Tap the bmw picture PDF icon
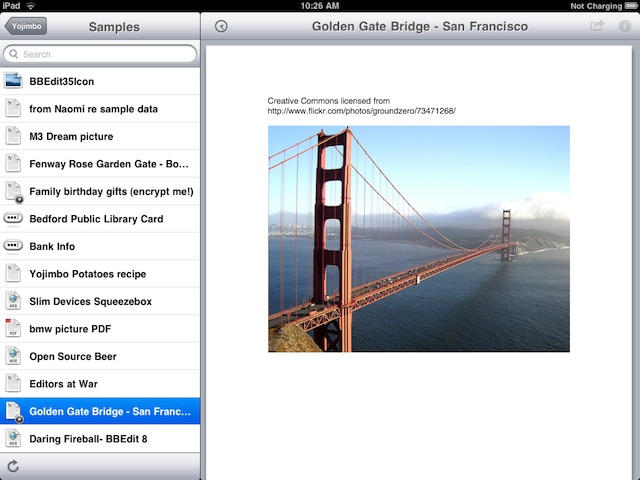Image resolution: width=640 pixels, height=480 pixels. pyautogui.click(x=13, y=328)
